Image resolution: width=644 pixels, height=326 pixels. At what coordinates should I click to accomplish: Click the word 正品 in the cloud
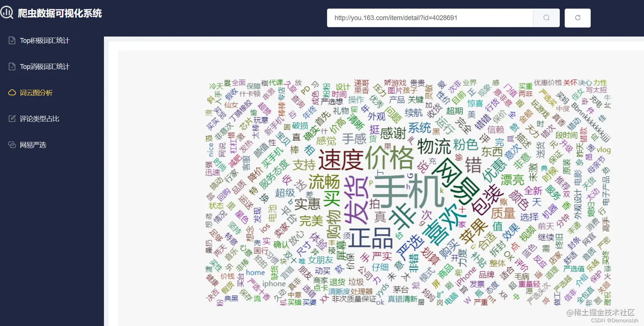pos(370,238)
